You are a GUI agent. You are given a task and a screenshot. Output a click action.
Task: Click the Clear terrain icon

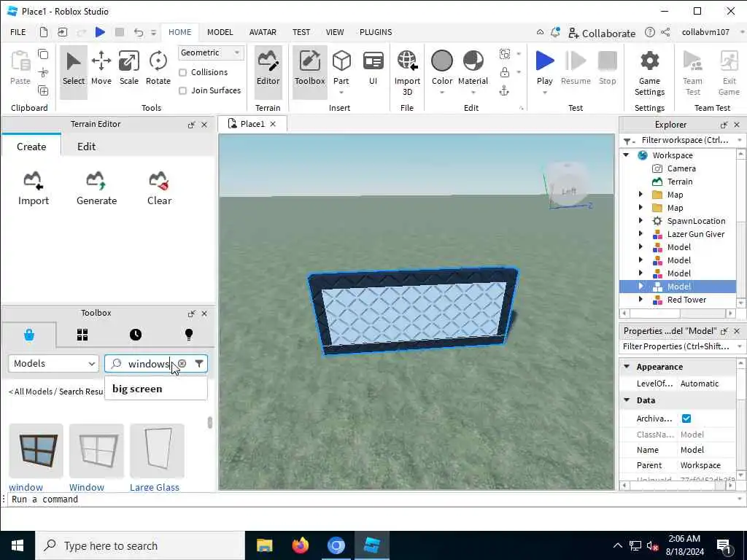[x=159, y=189]
